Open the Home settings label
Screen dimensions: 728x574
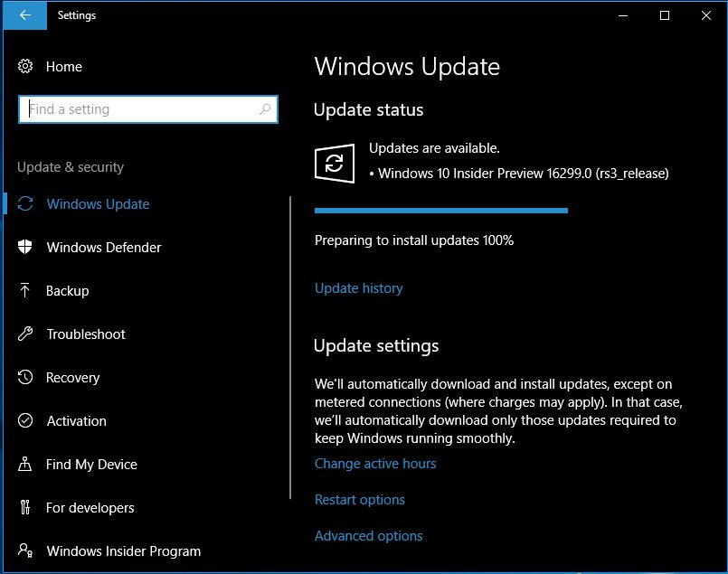pyautogui.click(x=64, y=67)
